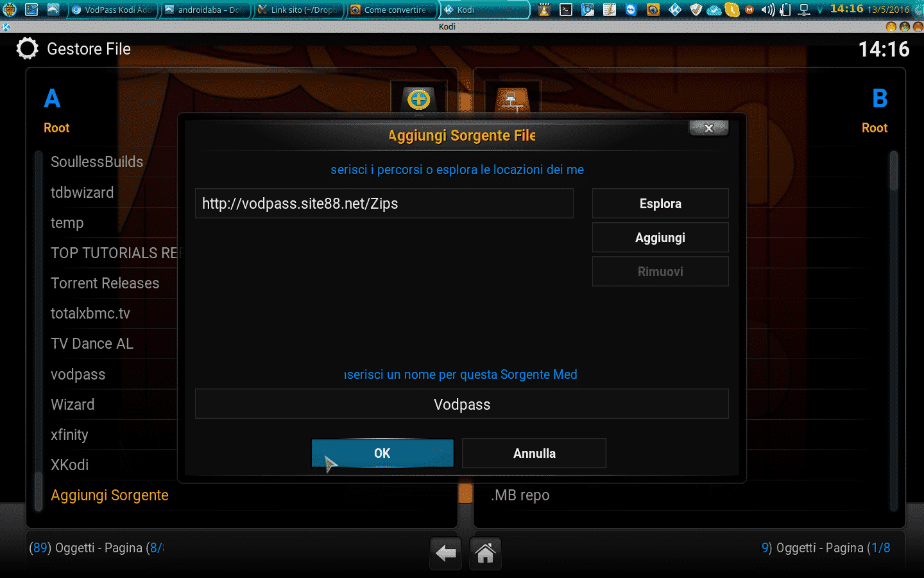Select the TV Dance AL source

coord(92,344)
